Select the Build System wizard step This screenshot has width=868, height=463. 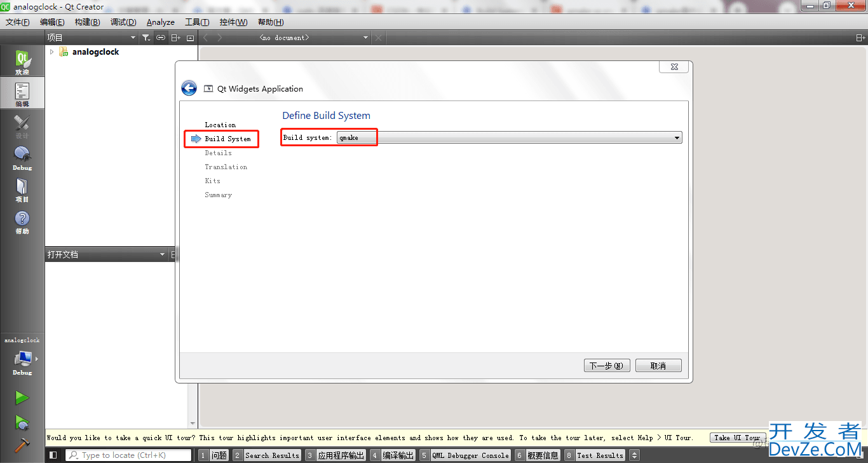(227, 139)
